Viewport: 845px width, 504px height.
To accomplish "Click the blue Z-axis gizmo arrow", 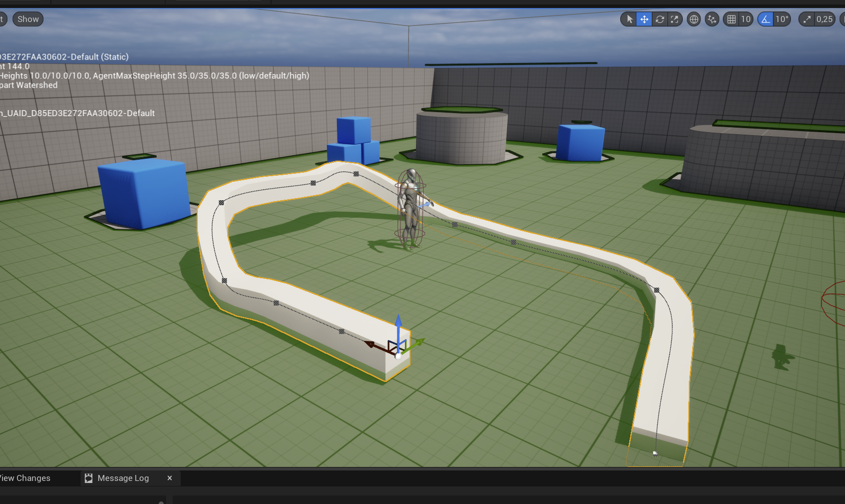I will click(x=398, y=323).
